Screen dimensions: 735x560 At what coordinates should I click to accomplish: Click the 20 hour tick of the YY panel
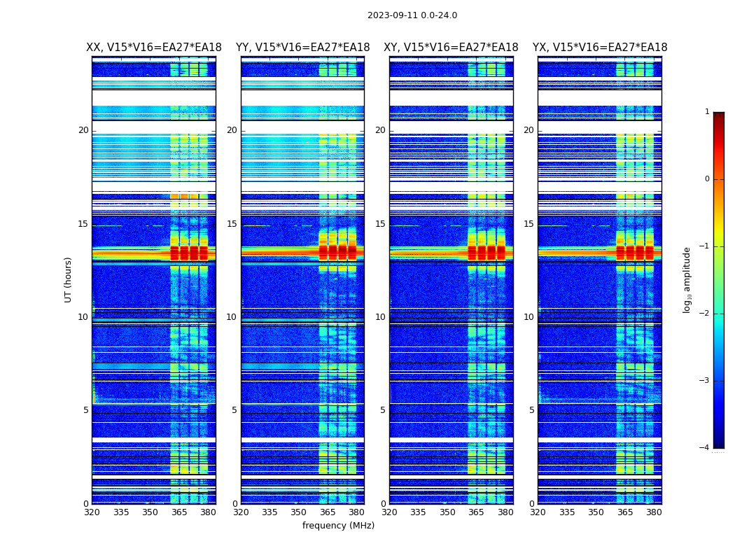tap(232, 130)
